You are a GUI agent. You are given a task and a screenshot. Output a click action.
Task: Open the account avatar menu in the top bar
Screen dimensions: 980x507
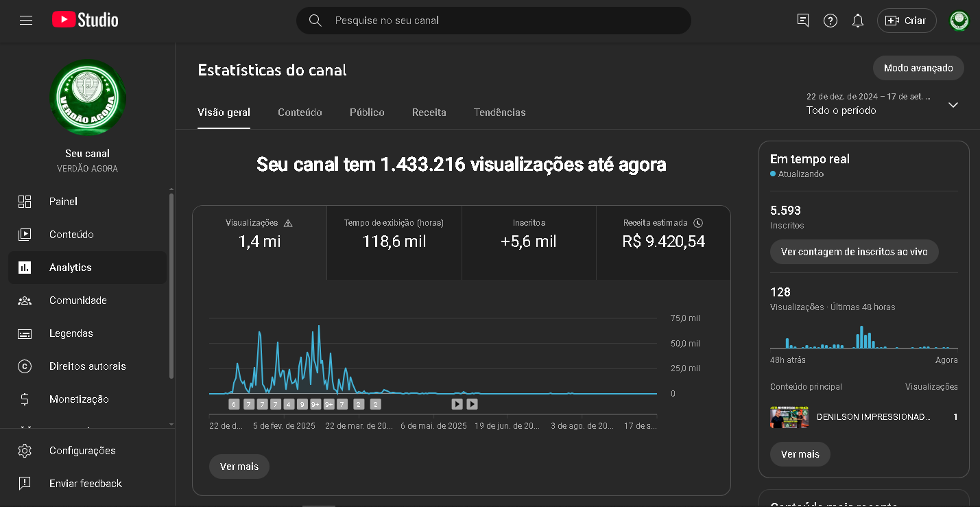coord(959,21)
